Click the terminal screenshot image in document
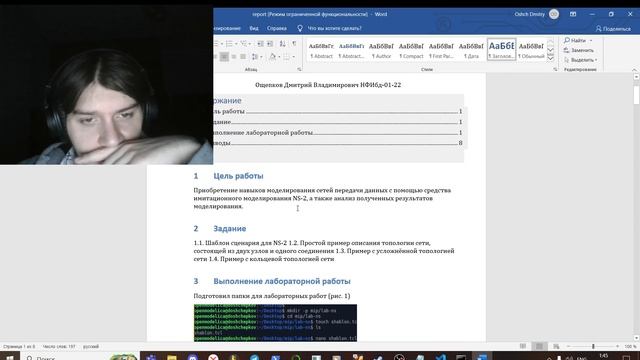 click(276, 322)
